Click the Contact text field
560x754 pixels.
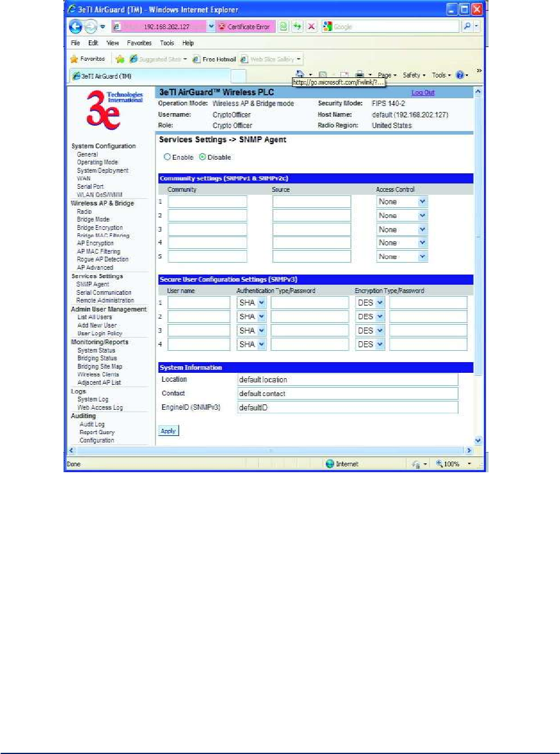pos(348,394)
